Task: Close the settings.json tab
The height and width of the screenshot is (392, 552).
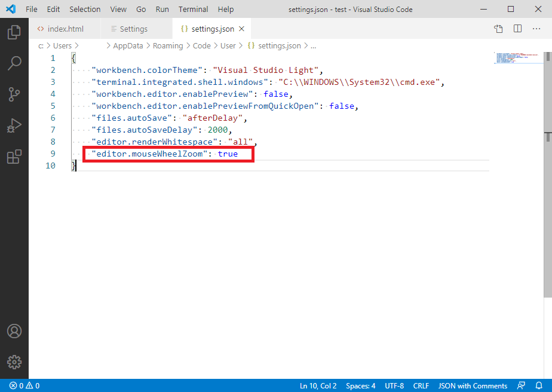Action: (241, 29)
